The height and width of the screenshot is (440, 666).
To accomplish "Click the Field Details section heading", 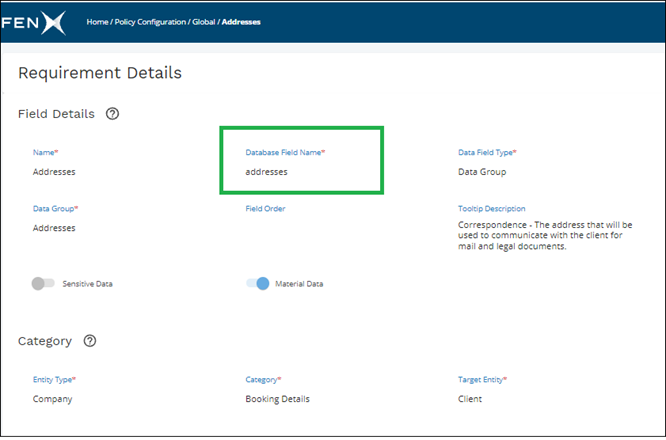I will point(56,114).
